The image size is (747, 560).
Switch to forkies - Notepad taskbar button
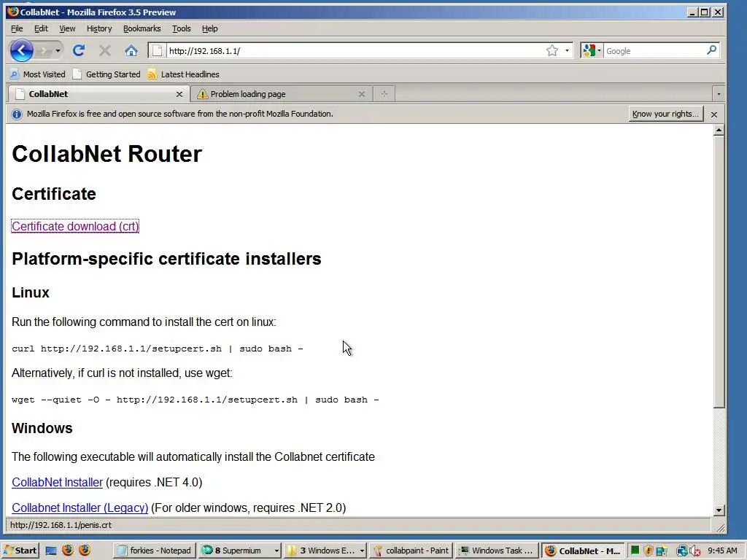[x=155, y=551]
